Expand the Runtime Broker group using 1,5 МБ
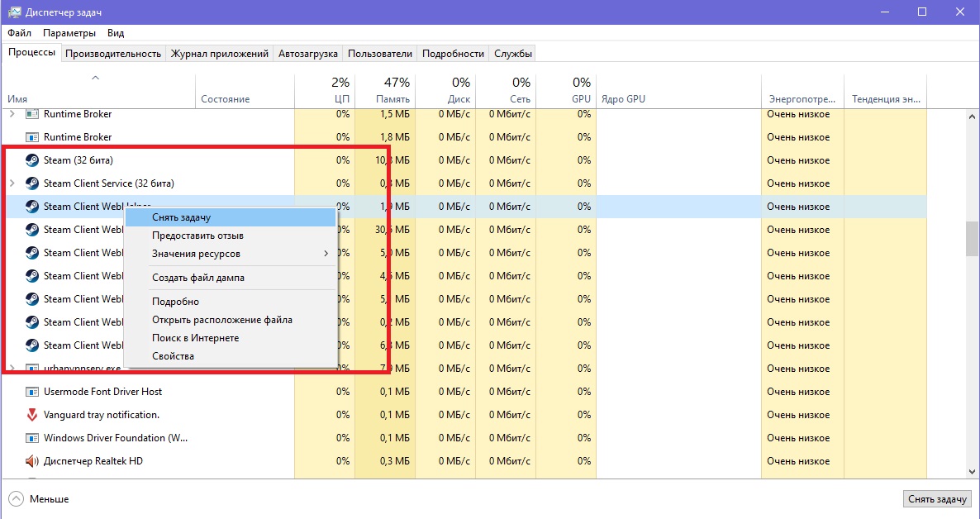This screenshot has height=519, width=980. [12, 114]
